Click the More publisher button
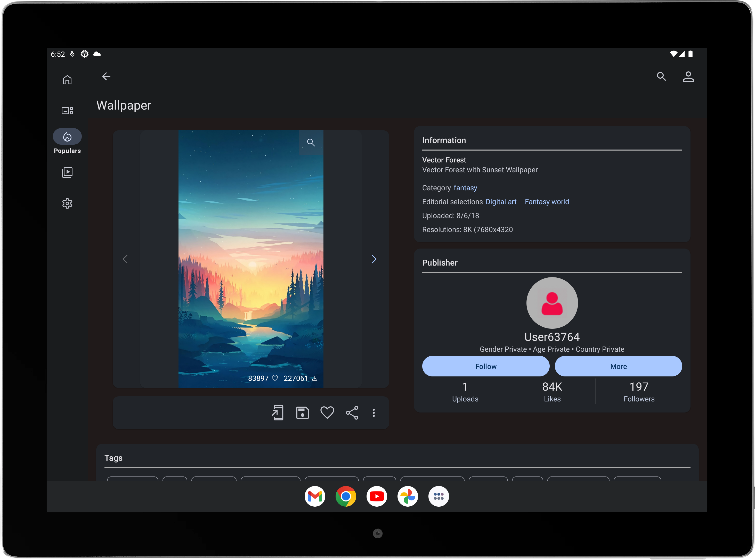This screenshot has width=755, height=560. (618, 366)
